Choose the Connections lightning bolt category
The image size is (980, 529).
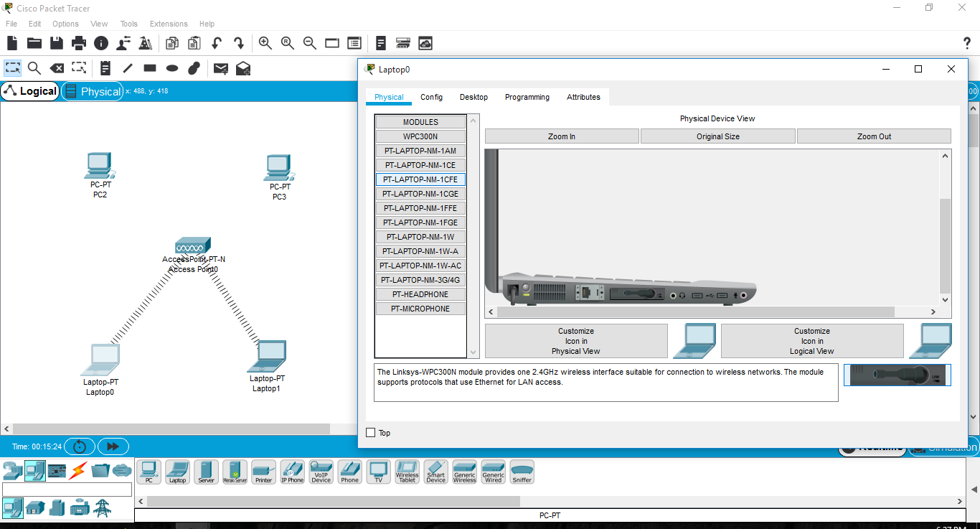click(x=78, y=471)
